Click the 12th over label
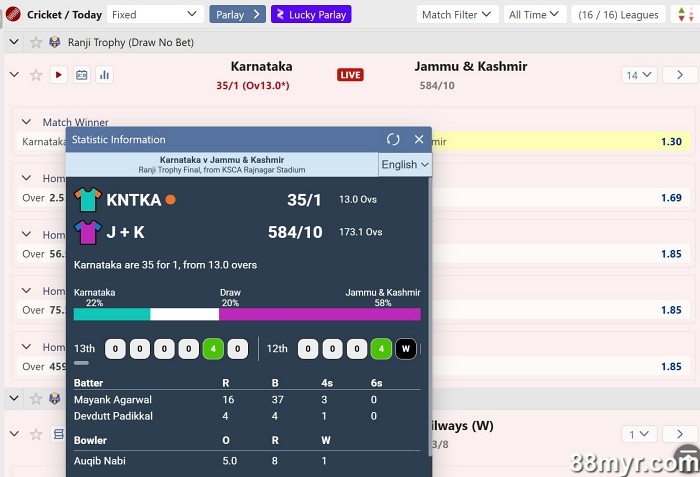The width and height of the screenshot is (700, 477). tap(277, 349)
